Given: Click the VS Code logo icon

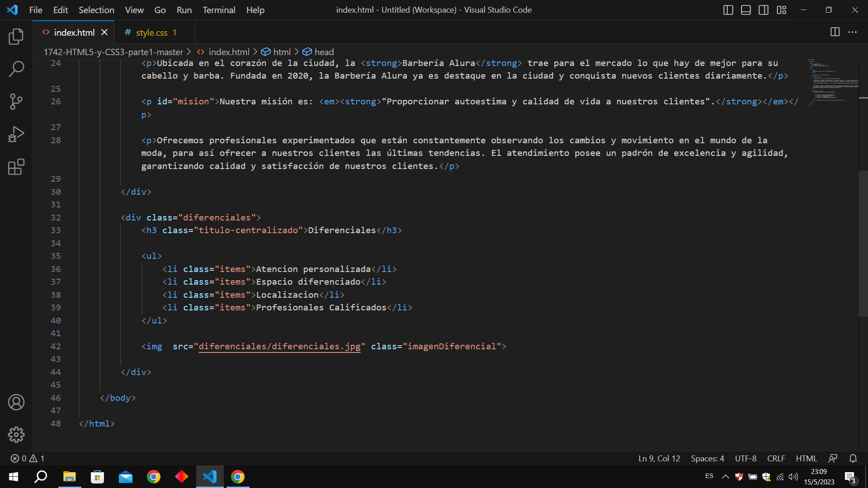Looking at the screenshot, I should (12, 10).
